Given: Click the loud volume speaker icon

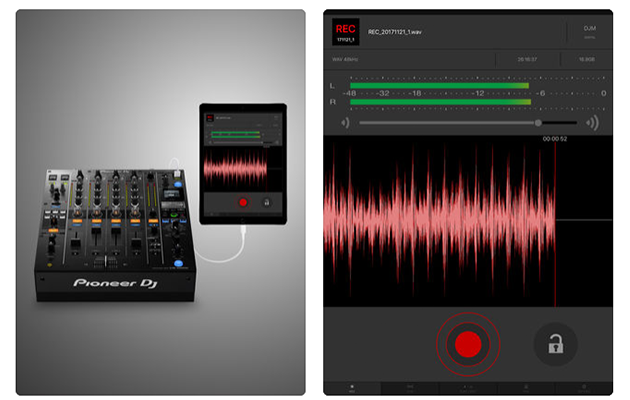Looking at the screenshot, I should tap(592, 123).
